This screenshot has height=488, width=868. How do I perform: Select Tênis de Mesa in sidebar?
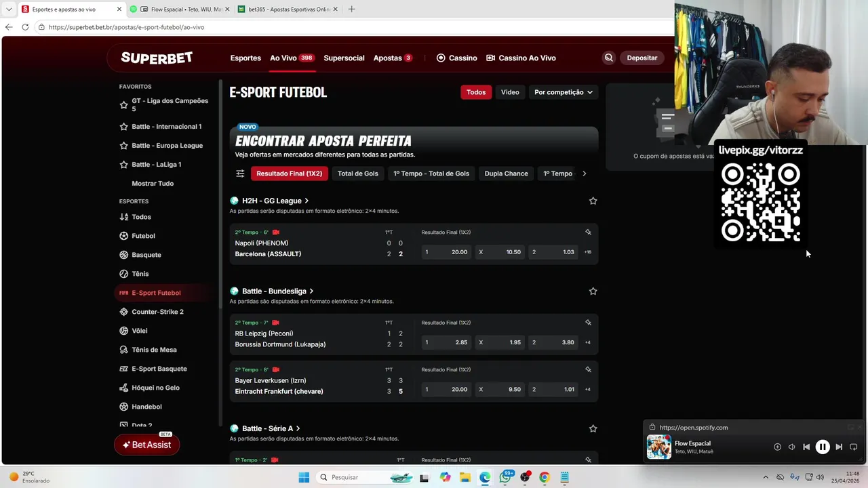pyautogui.click(x=154, y=350)
